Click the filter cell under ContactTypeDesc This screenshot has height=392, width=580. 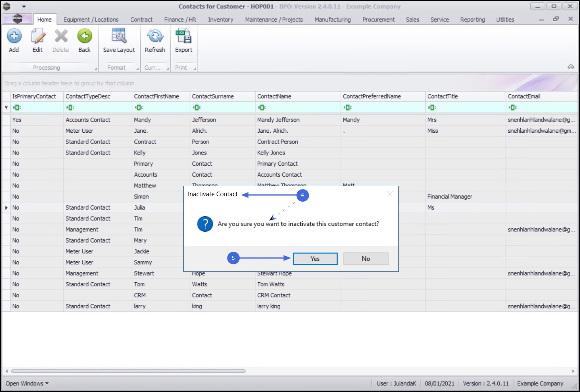pyautogui.click(x=98, y=108)
